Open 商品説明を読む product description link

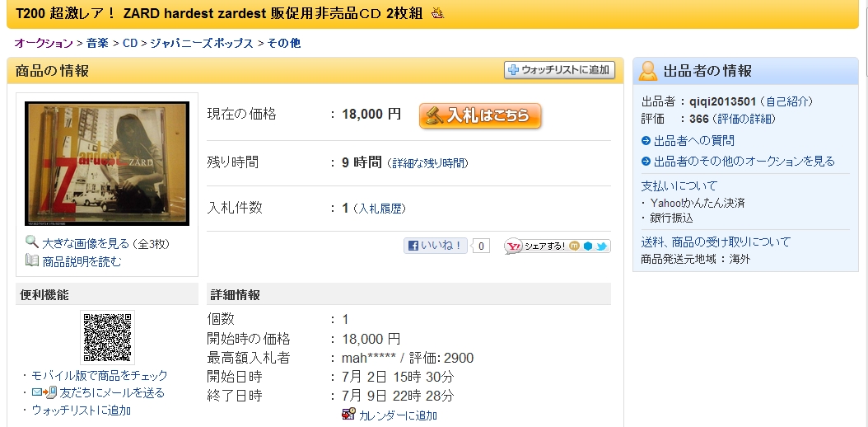coord(82,261)
